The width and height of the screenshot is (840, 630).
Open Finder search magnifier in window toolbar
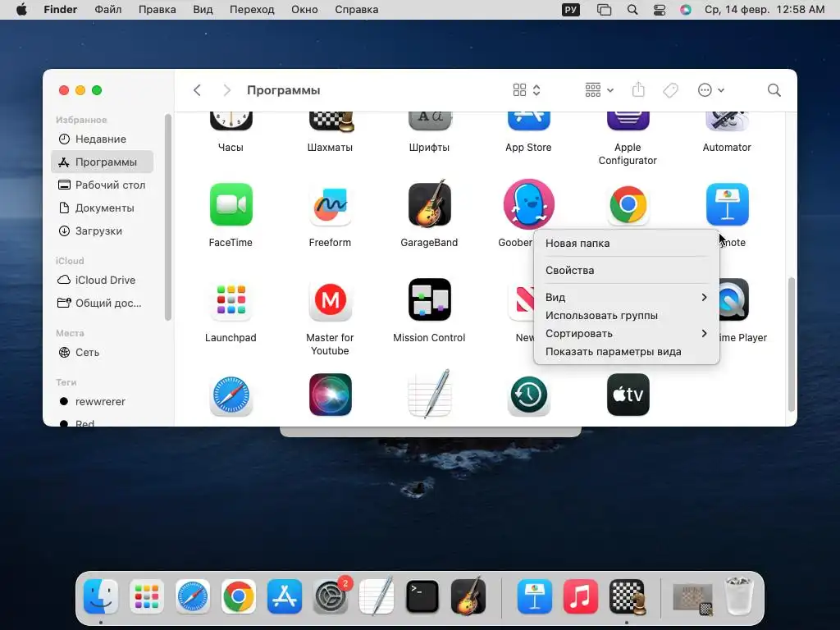point(774,90)
